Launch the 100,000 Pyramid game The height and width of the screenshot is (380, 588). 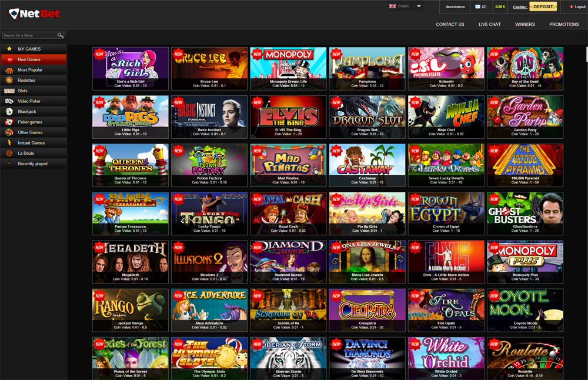coord(525,165)
